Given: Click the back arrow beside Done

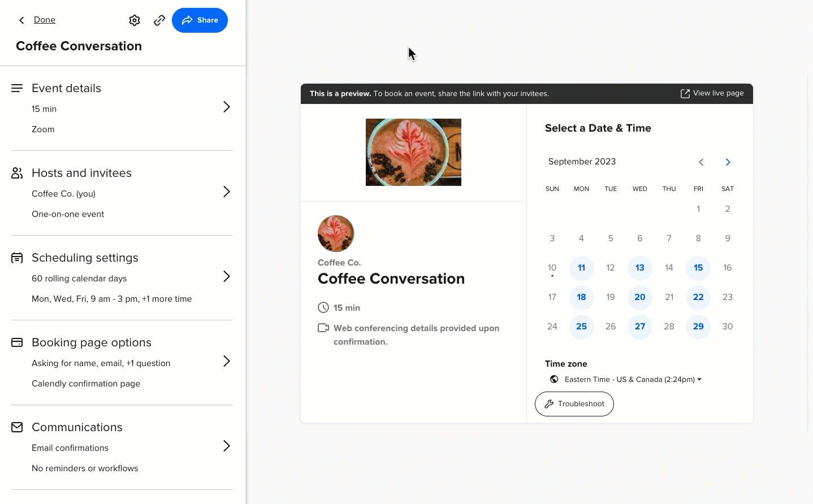Looking at the screenshot, I should [x=21, y=20].
